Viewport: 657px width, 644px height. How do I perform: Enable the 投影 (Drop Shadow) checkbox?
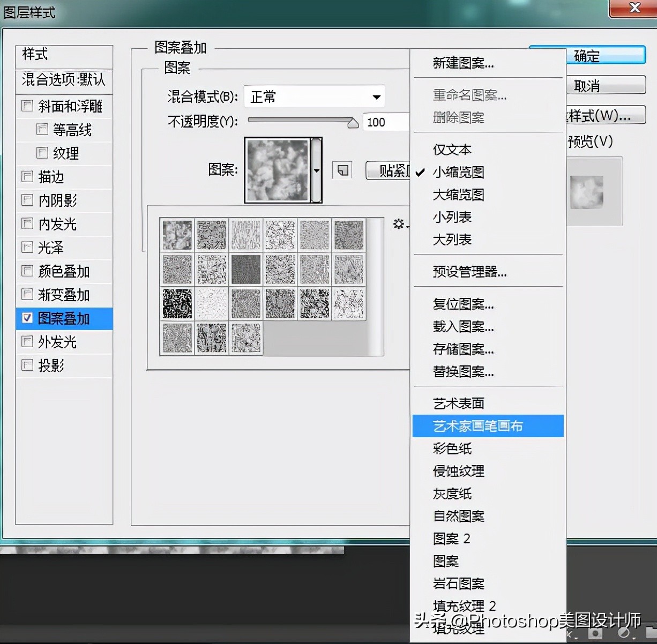[27, 365]
